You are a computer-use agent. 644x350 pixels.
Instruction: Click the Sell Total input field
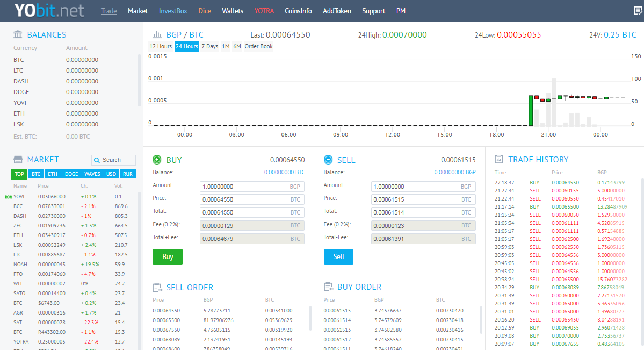(x=423, y=212)
